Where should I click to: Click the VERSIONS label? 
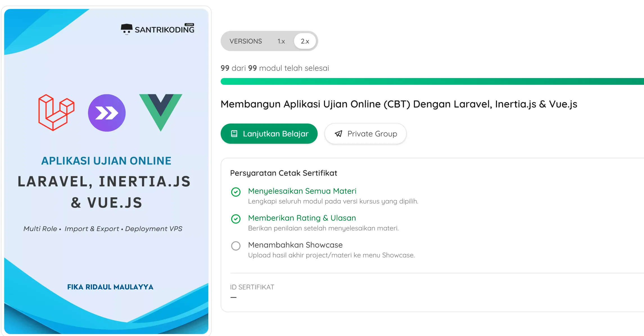click(x=246, y=41)
